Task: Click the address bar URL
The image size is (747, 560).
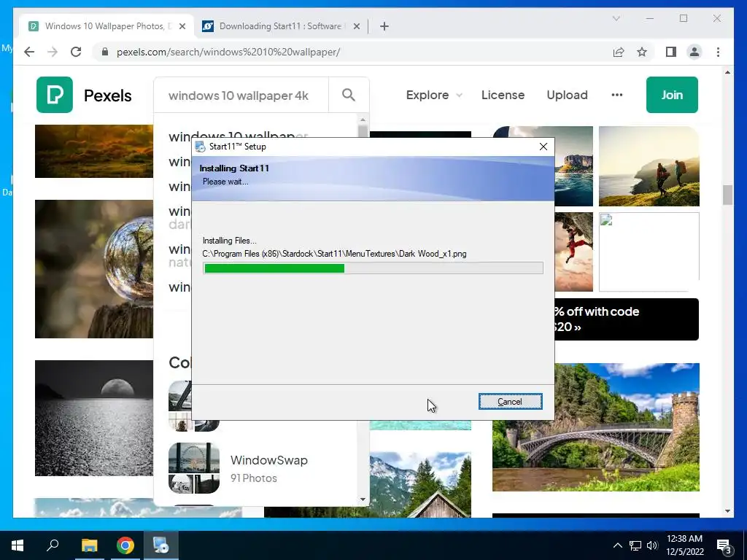Action: click(x=228, y=52)
